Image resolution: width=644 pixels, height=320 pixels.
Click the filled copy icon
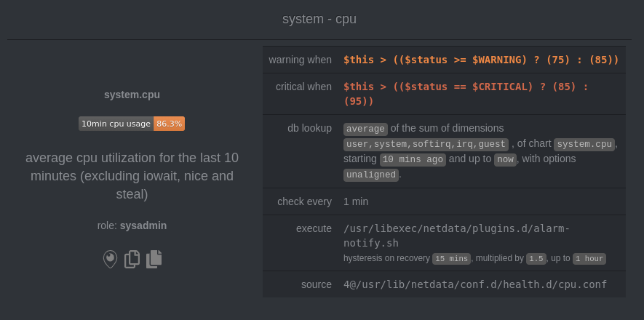pos(154,260)
